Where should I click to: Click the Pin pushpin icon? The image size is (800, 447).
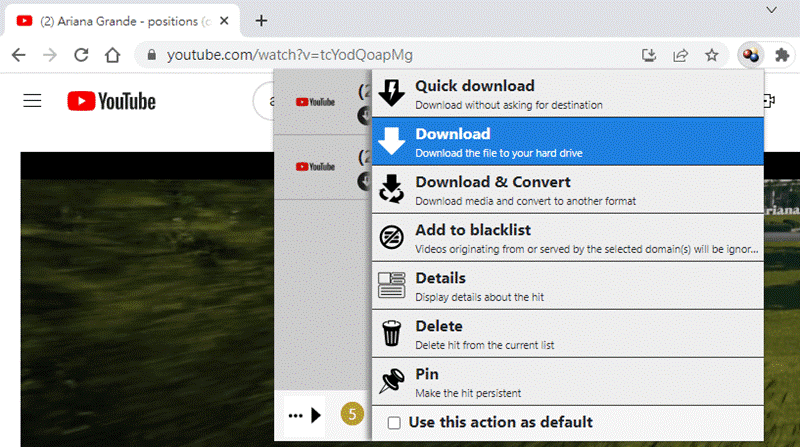pyautogui.click(x=392, y=381)
